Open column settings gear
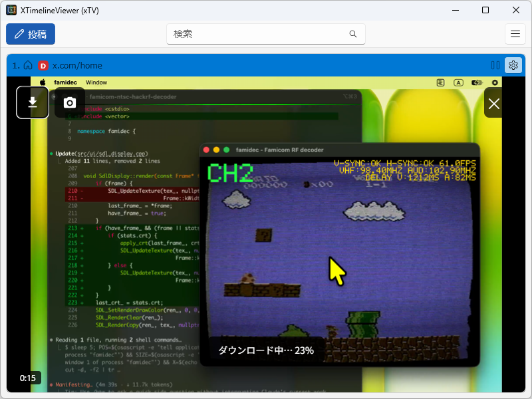This screenshot has width=532, height=399. tap(513, 65)
